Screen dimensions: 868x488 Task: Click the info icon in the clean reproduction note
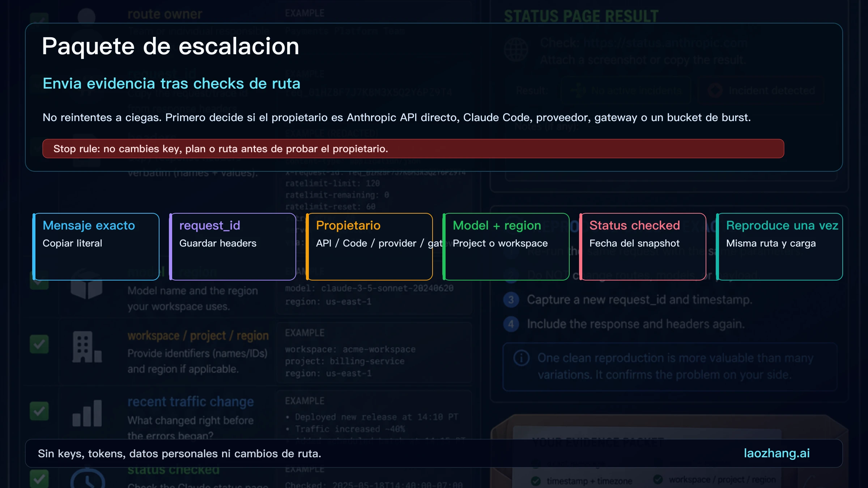click(x=522, y=358)
